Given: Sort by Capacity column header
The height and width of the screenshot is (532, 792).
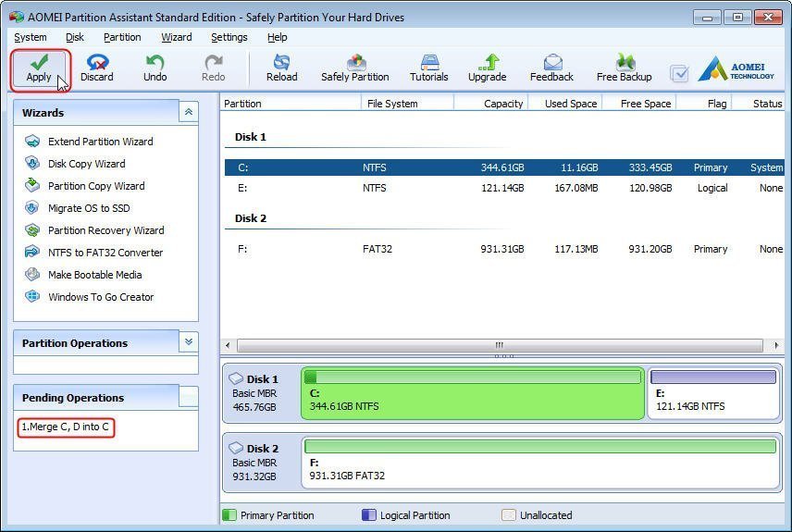Looking at the screenshot, I should [x=491, y=103].
